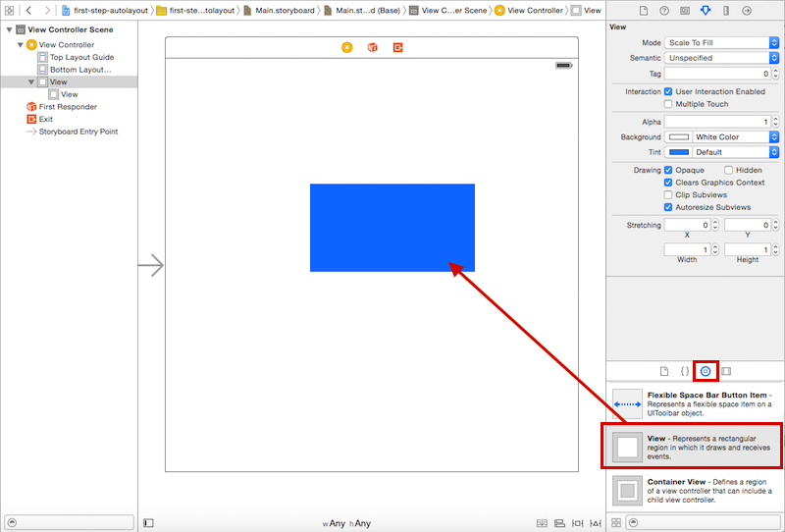This screenshot has height=532, width=785.
Task: Open Resolve Auto Layout Issues menu
Action: tap(596, 523)
